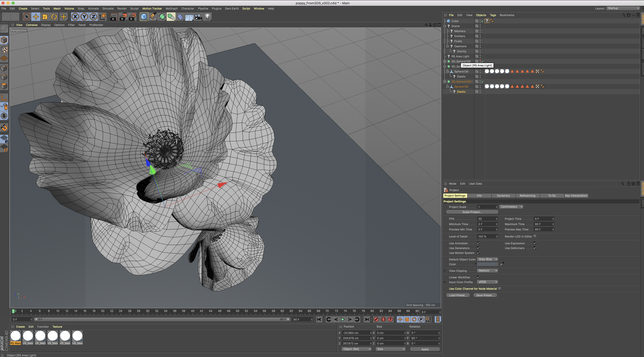The image size is (644, 357).
Task: Open the View Clipping Medium dropdown
Action: click(x=487, y=271)
